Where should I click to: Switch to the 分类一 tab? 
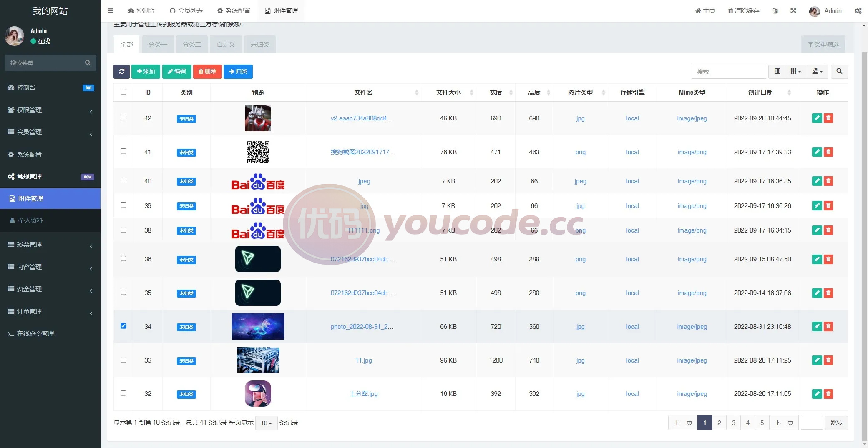coord(158,45)
